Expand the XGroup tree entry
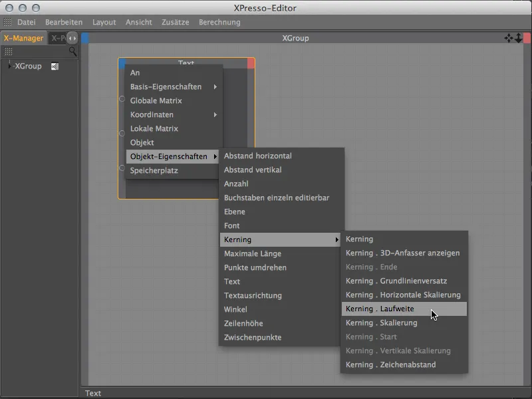Screen dimensions: 532x399 [9, 66]
